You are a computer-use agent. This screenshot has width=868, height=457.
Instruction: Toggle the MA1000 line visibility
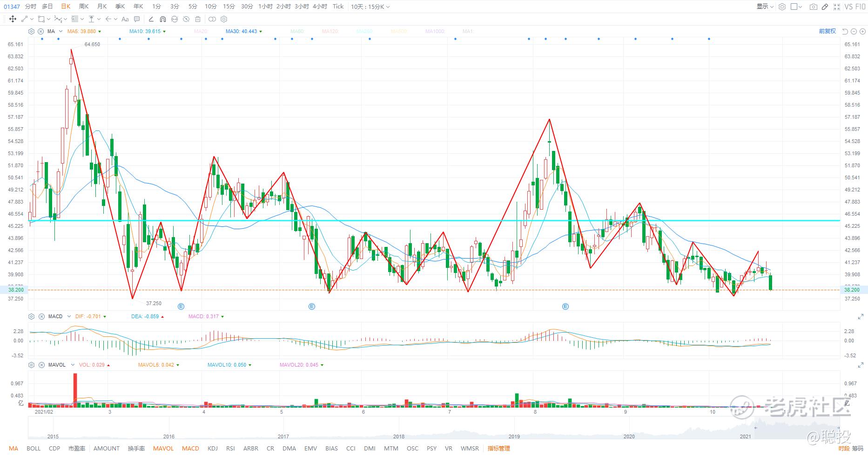(435, 31)
